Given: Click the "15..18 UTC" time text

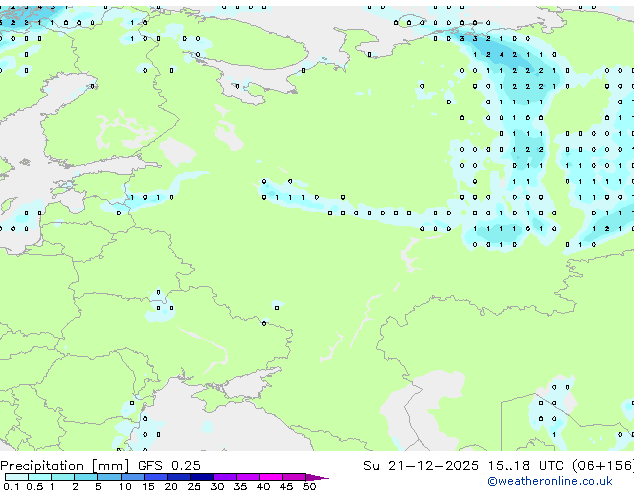Looking at the screenshot, I should (525, 466).
